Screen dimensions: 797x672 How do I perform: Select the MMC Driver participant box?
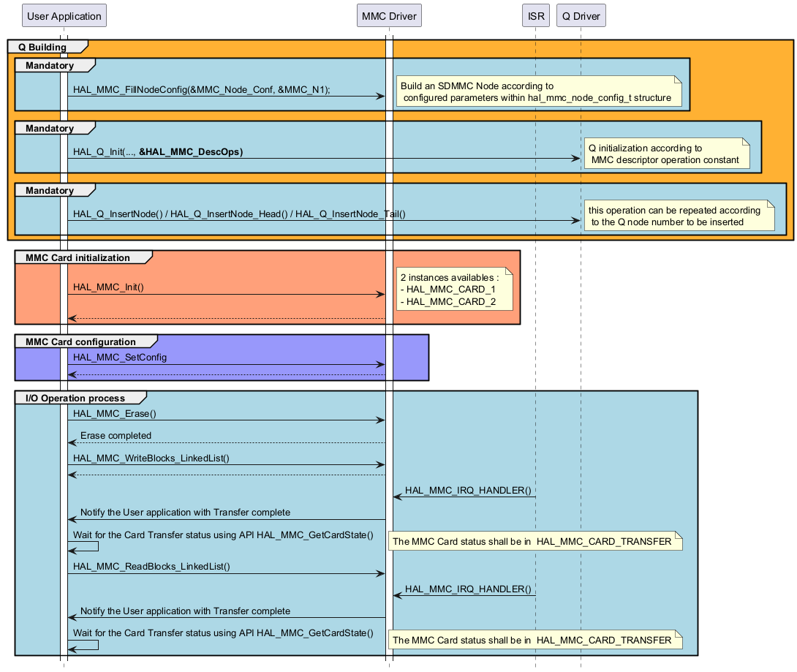(389, 15)
